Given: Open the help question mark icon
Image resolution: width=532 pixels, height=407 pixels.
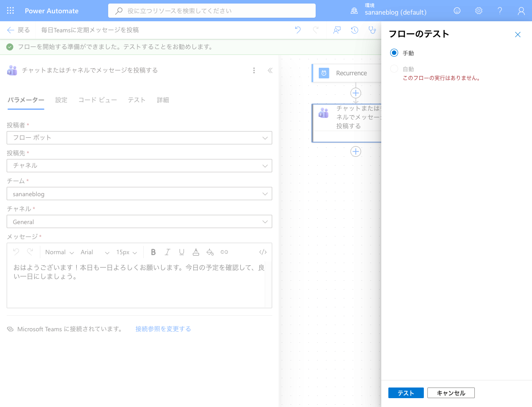Looking at the screenshot, I should (500, 11).
